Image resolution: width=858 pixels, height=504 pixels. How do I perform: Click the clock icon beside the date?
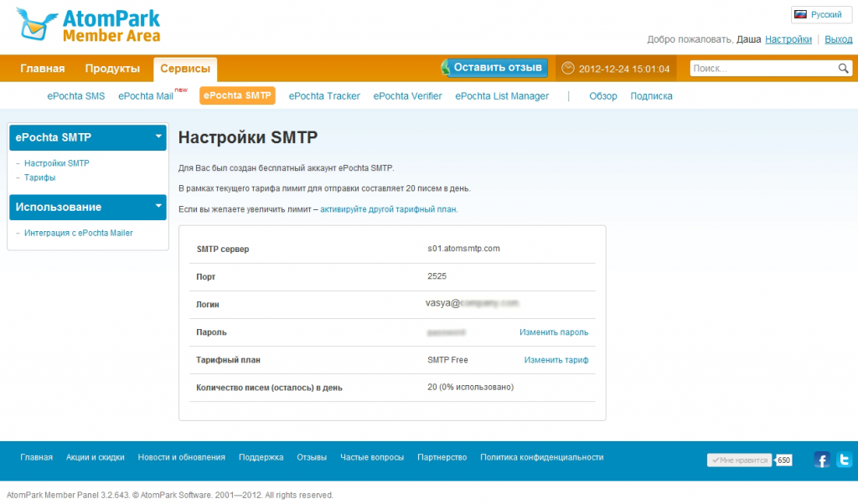pyautogui.click(x=568, y=69)
